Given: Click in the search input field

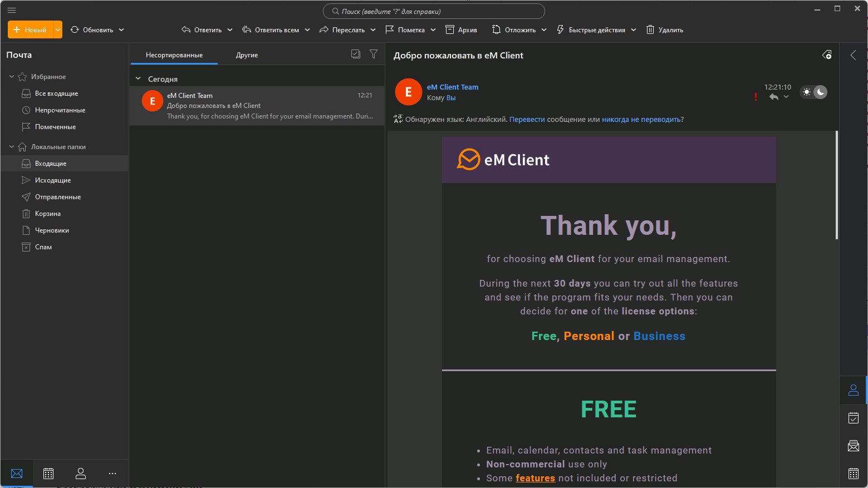Looking at the screenshot, I should [x=434, y=11].
